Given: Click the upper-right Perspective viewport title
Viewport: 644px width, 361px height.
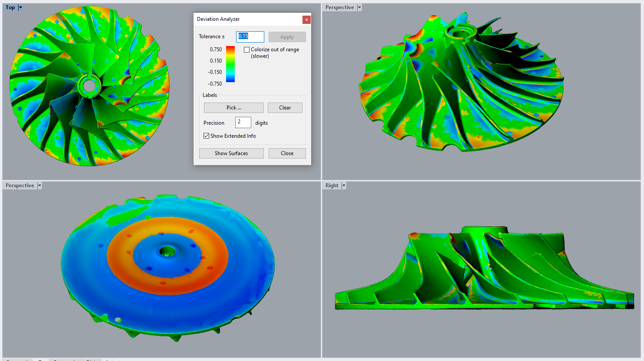Looking at the screenshot, I should pyautogui.click(x=339, y=7).
